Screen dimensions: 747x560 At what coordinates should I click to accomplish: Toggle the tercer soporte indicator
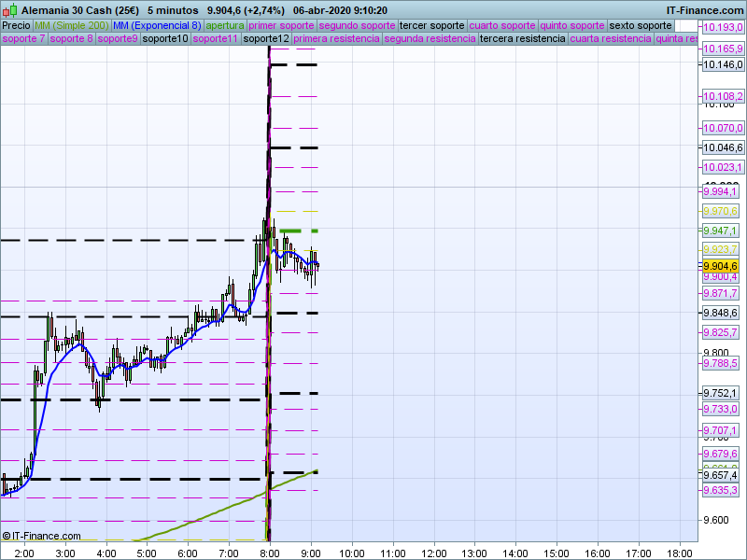[x=431, y=25]
